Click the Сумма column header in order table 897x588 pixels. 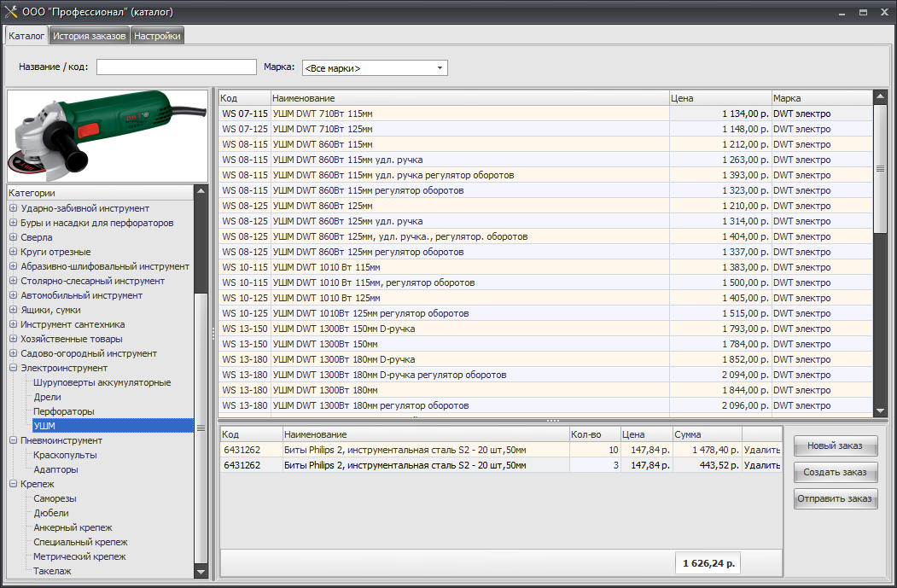707,434
